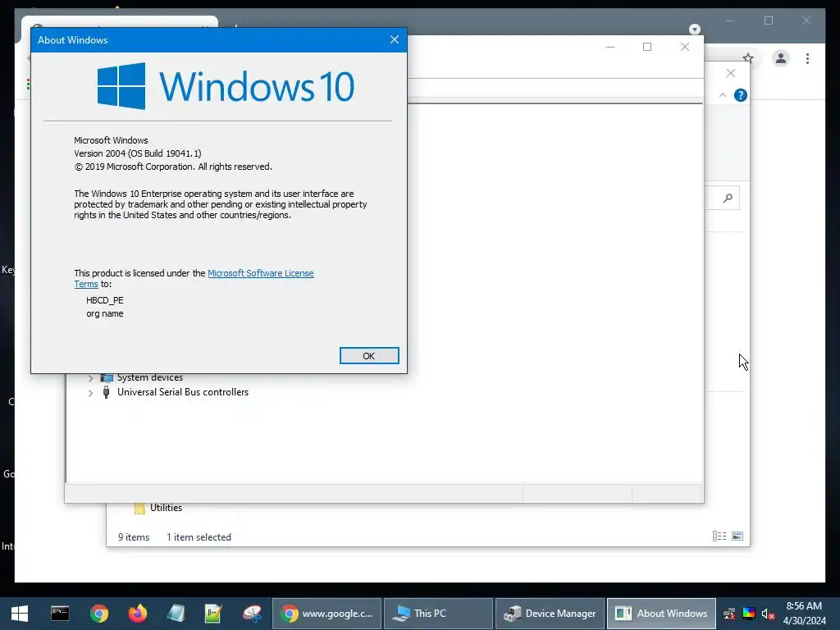Open the colorful display tray icon
Screen dimensions: 840x630
(749, 614)
